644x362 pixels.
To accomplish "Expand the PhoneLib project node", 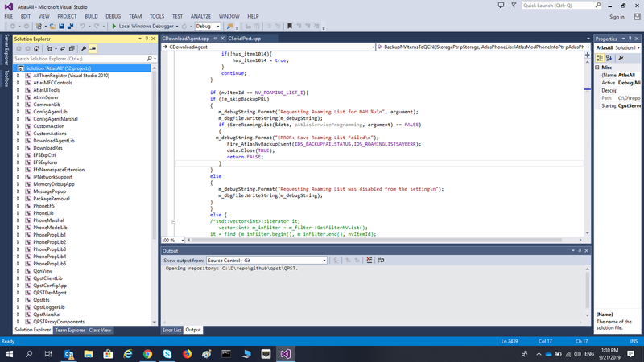I will 18,213.
